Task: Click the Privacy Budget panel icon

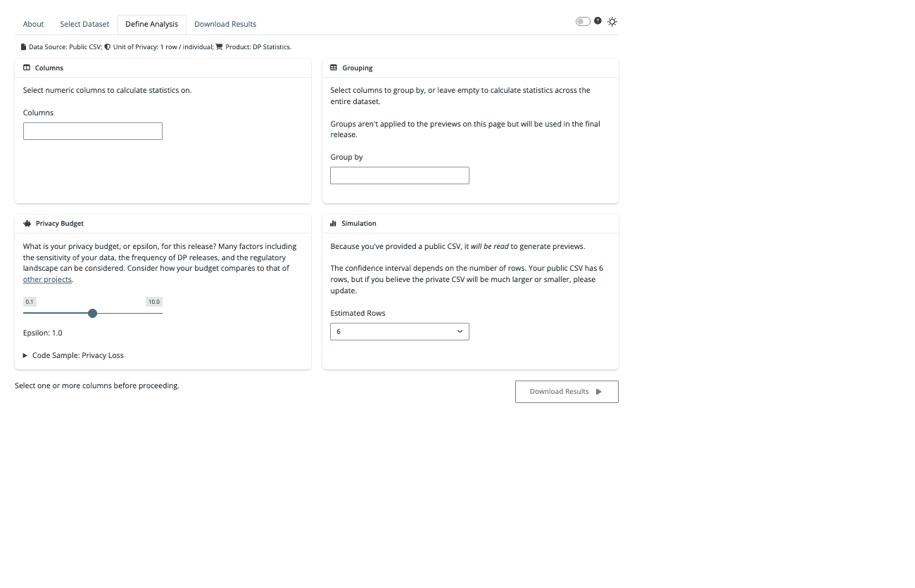Action: (x=27, y=223)
